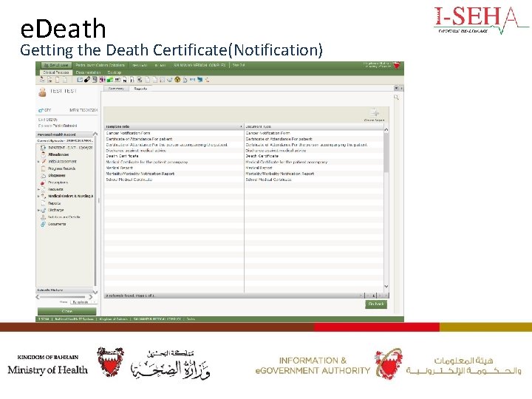Click the templates table vertical scrollbar

tap(386, 153)
